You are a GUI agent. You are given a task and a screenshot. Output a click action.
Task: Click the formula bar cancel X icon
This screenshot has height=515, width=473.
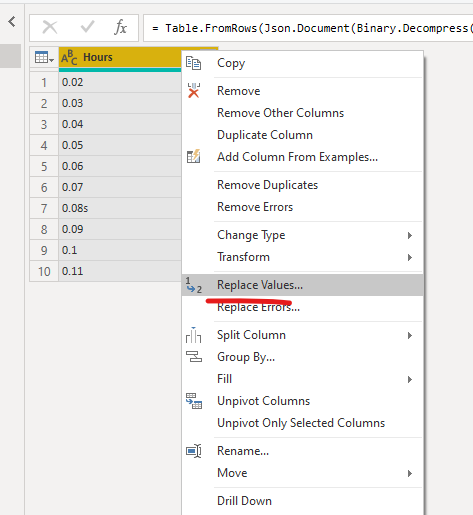pos(50,27)
